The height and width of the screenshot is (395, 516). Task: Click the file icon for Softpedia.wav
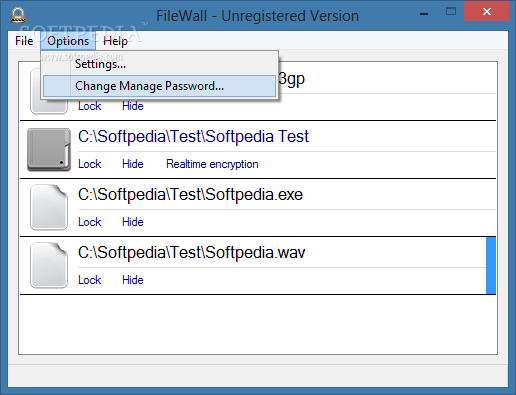[x=49, y=265]
